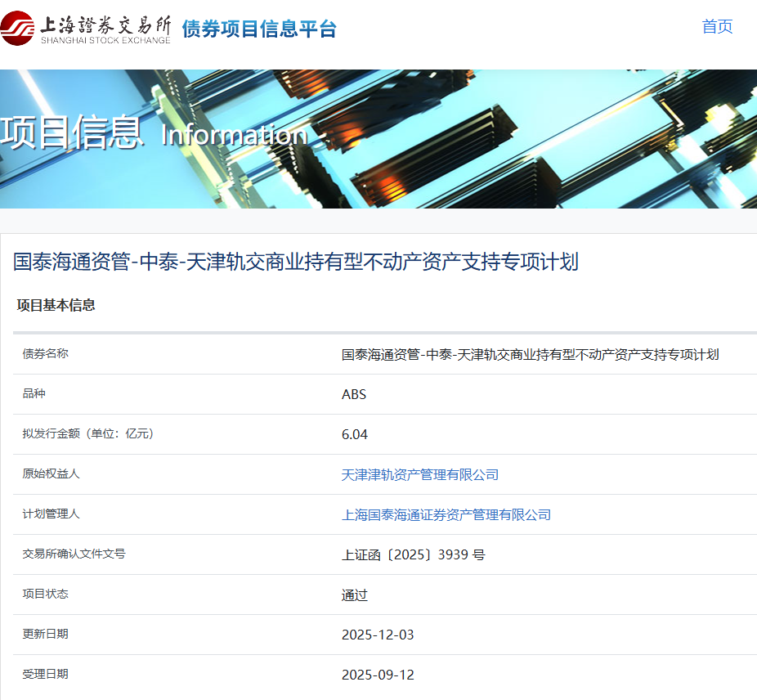
Task: Click the 债券名称 row label
Action: (46, 353)
